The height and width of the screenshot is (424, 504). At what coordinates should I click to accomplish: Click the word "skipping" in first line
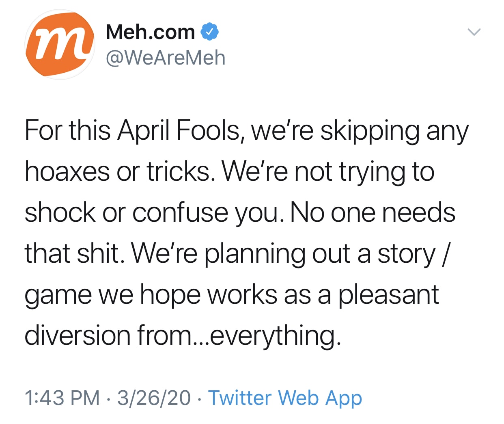click(370, 131)
